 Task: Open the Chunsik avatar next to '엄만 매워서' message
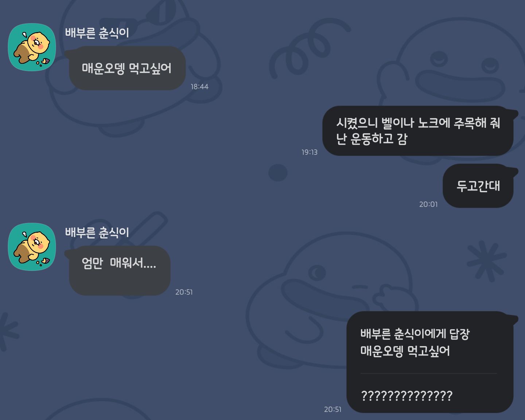[32, 247]
